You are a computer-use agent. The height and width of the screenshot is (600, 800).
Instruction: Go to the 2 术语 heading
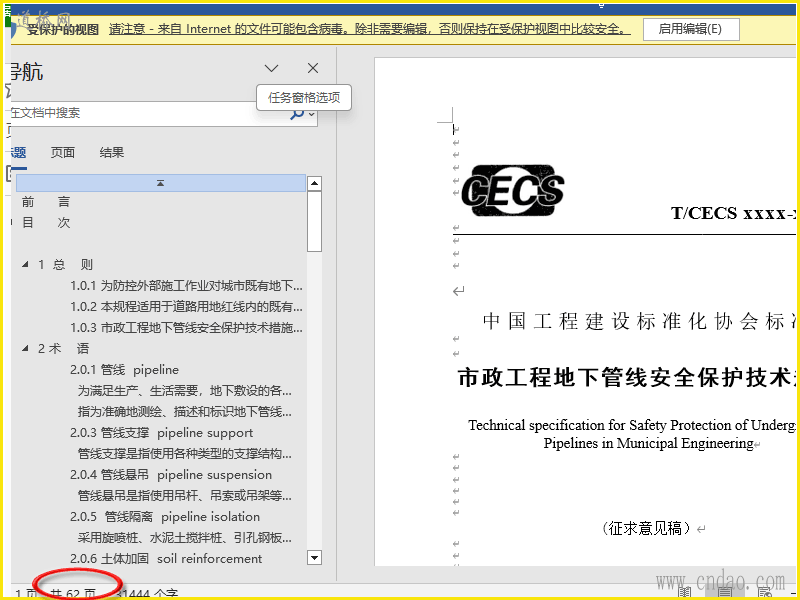64,348
